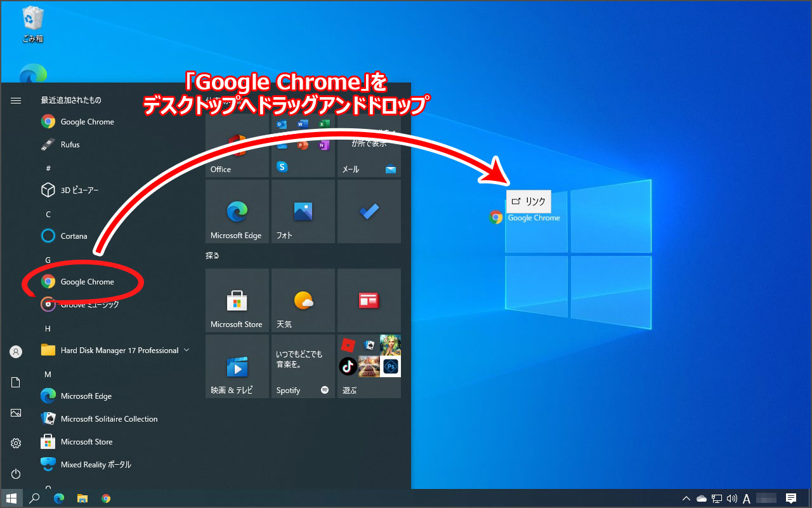Open the blue checkmark To Do tile
The height and width of the screenshot is (508, 812).
coord(369,211)
